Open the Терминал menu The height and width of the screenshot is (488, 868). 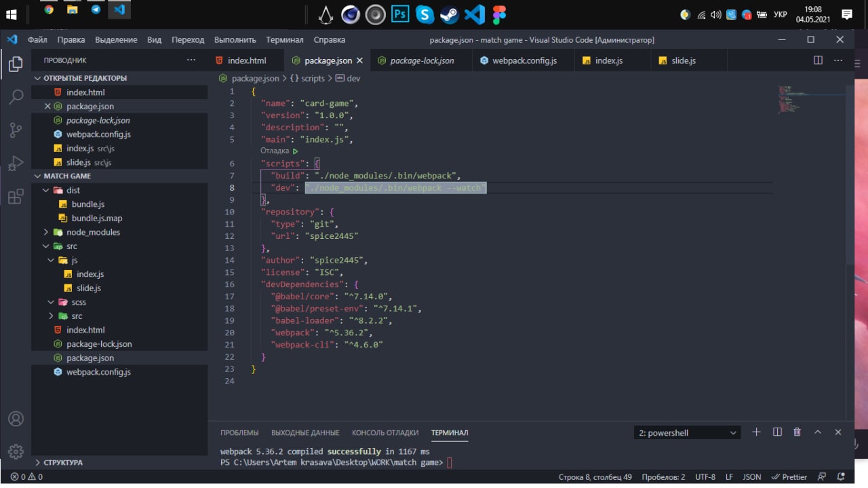[284, 40]
